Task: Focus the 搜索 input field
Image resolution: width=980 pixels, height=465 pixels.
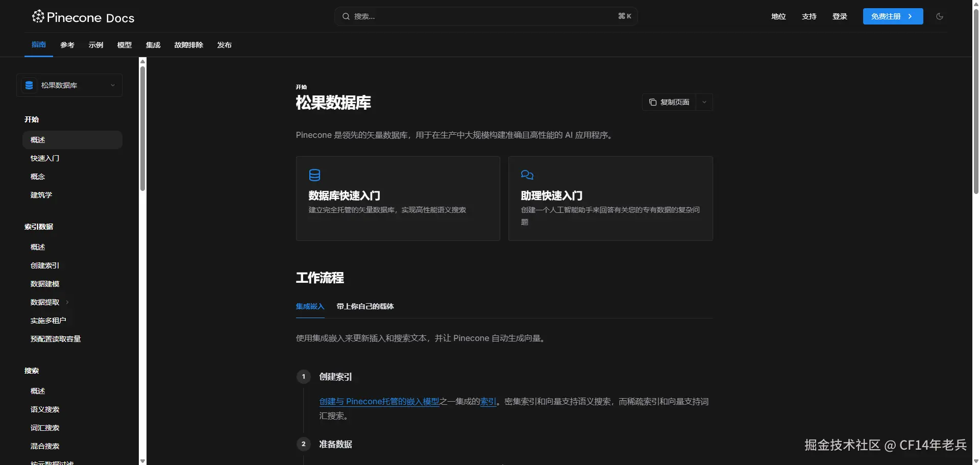Action: coord(486,16)
